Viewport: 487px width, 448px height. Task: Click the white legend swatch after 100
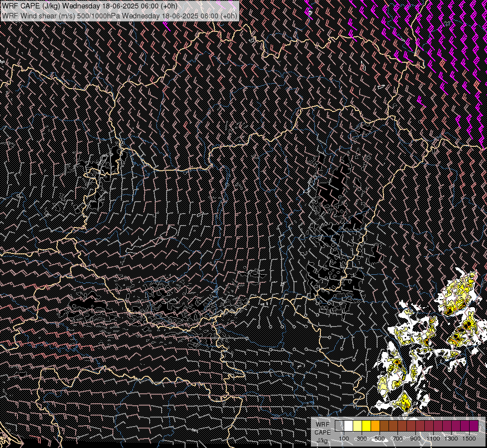(349, 426)
